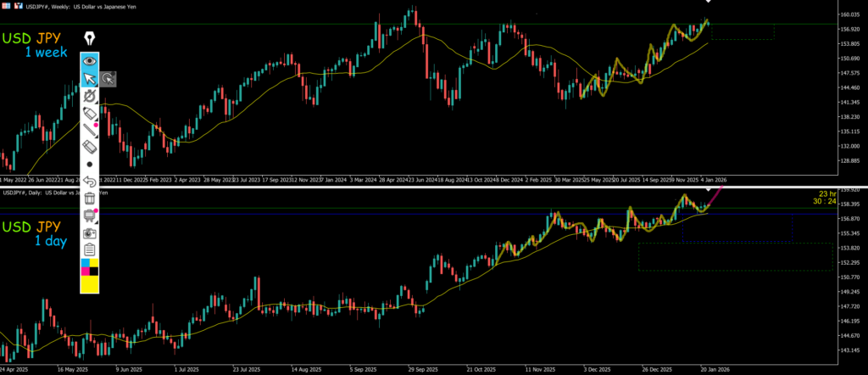Toggle the eye visibility icon in the drawing toolbar
Screen dimensions: 868x375
tap(90, 61)
